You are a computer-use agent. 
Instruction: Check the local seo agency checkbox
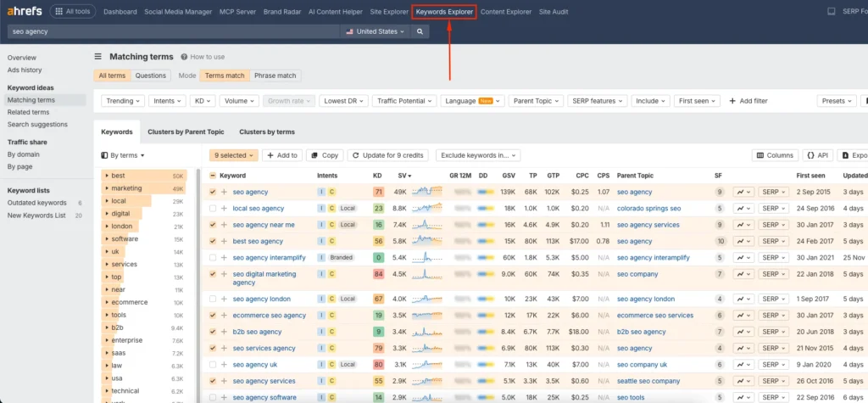tap(213, 209)
